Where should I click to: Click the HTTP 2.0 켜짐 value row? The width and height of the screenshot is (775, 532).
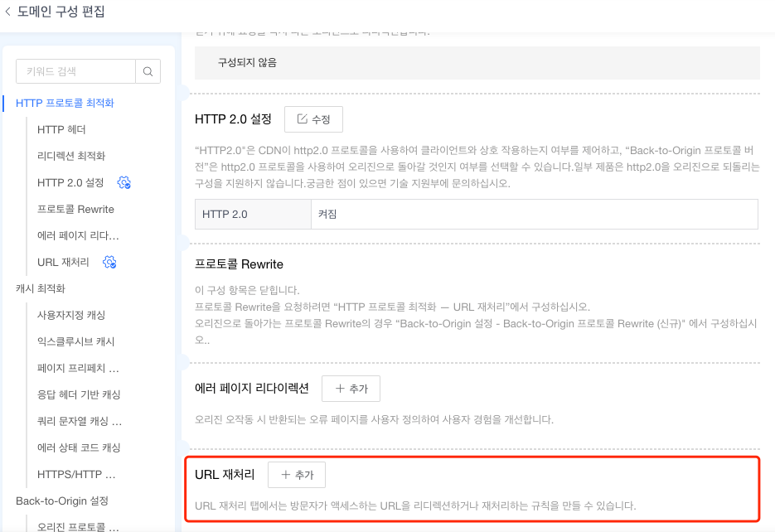click(477, 214)
